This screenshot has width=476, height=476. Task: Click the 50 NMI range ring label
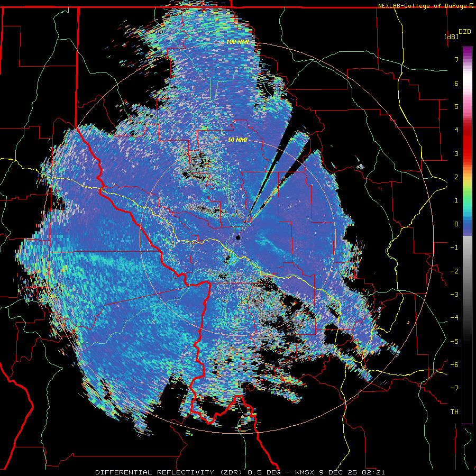click(237, 140)
